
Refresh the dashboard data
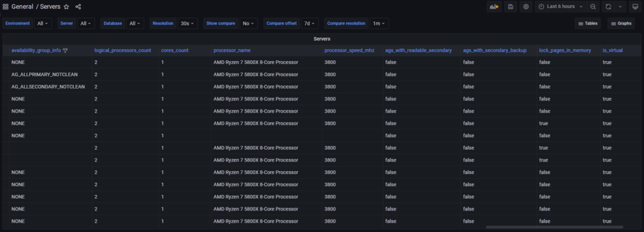click(608, 6)
